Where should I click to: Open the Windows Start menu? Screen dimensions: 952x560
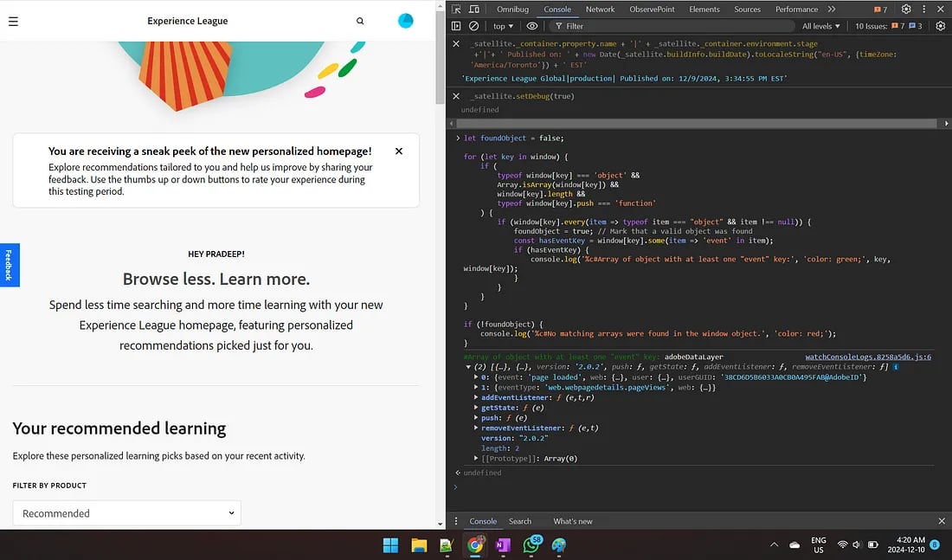point(390,544)
